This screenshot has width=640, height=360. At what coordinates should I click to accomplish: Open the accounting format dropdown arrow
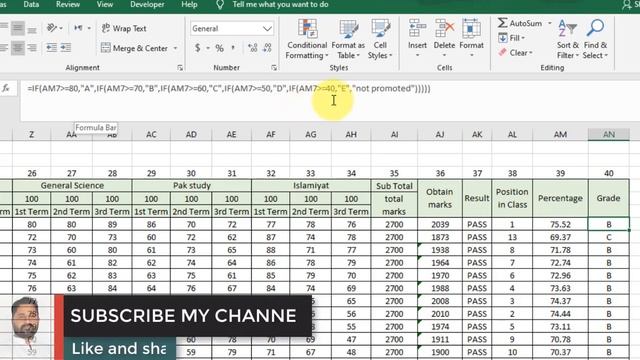(207, 48)
